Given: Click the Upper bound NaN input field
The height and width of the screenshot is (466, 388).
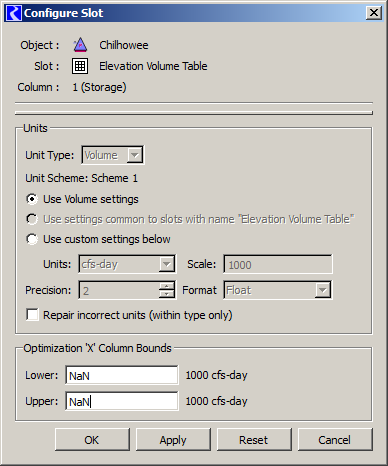Looking at the screenshot, I should click(122, 401).
